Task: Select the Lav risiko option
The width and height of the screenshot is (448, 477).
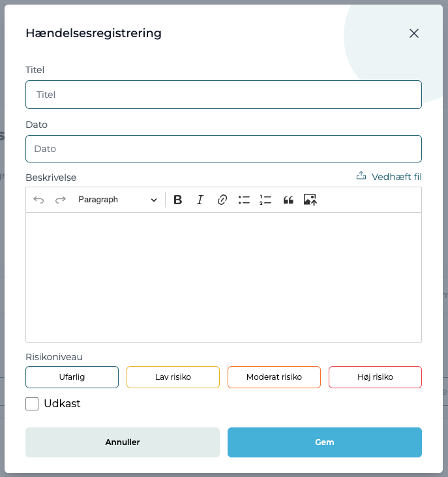Action: pyautogui.click(x=173, y=377)
